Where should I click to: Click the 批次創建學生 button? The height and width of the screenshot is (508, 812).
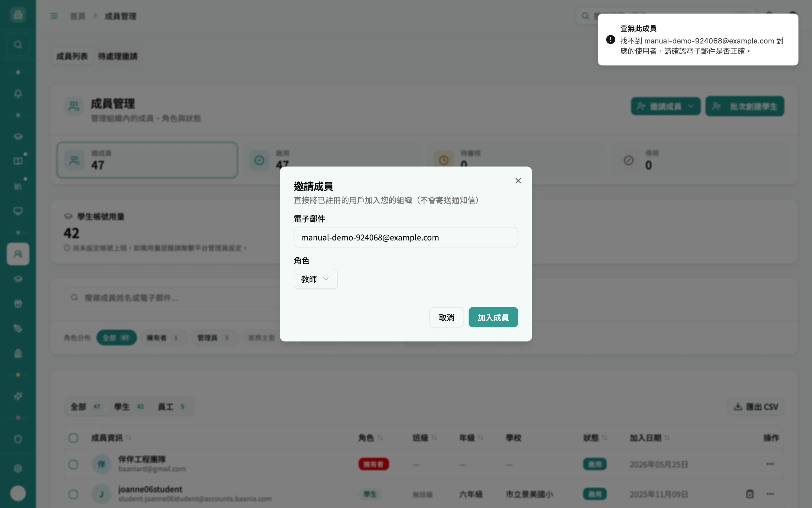click(x=745, y=106)
